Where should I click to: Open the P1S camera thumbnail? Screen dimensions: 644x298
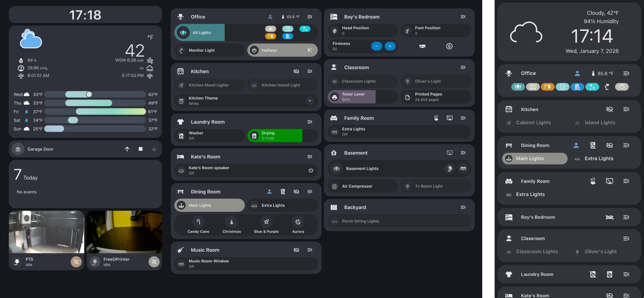tap(46, 232)
